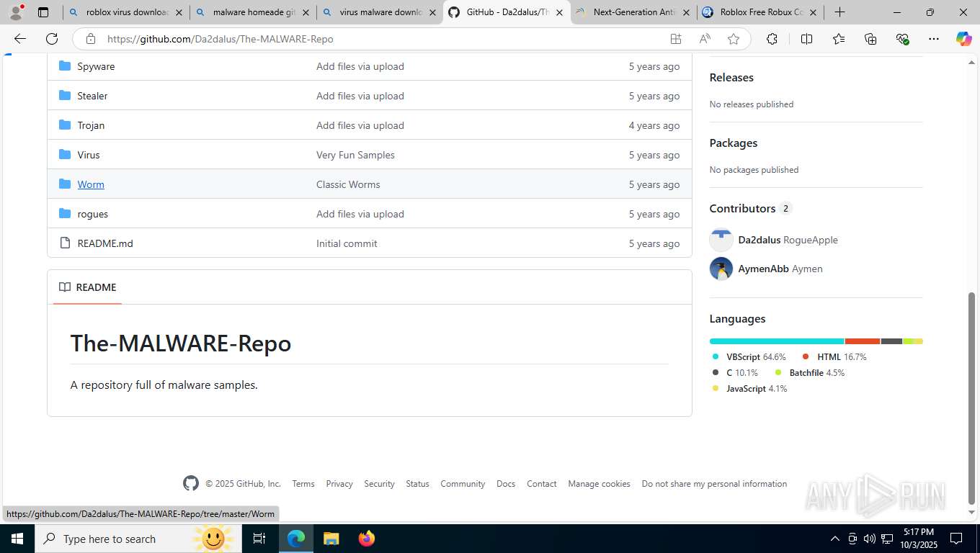Switch to 'malware homeade git' tab
The image size is (980, 553).
pyautogui.click(x=253, y=12)
